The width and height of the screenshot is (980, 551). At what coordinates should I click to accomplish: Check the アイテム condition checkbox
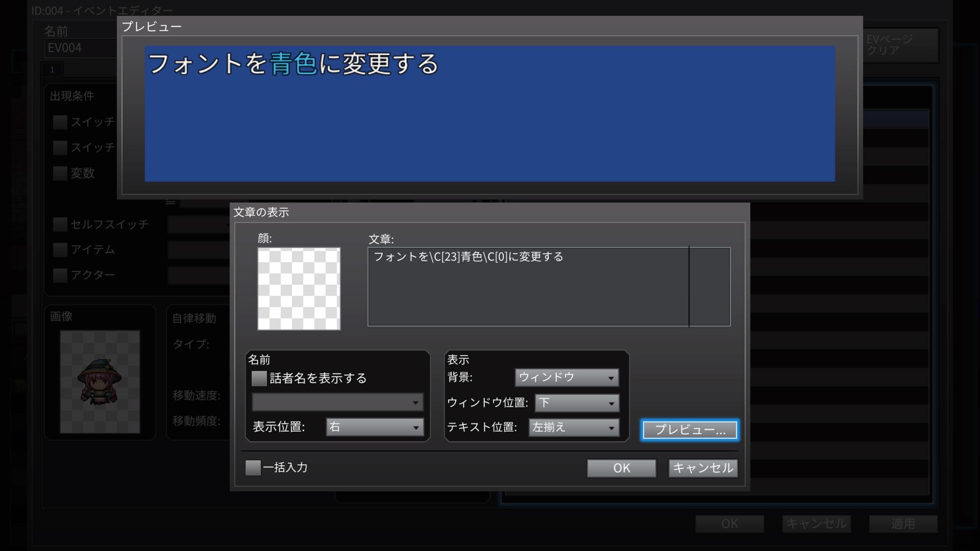point(60,249)
